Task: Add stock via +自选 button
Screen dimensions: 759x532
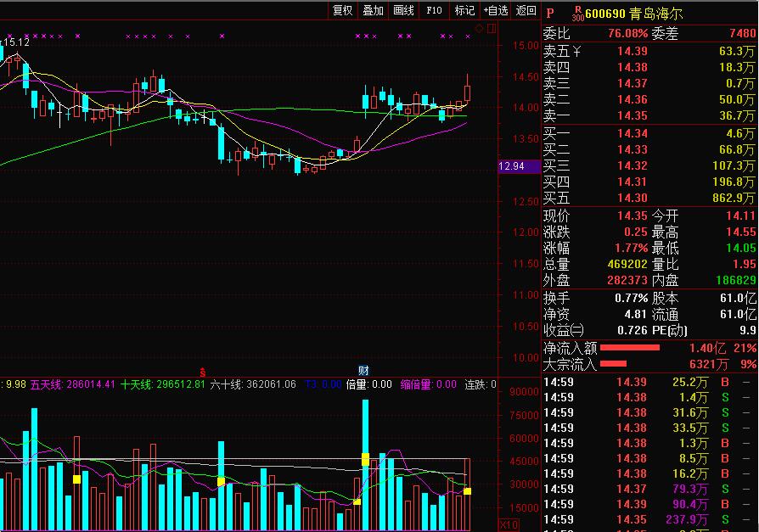Action: (x=496, y=10)
